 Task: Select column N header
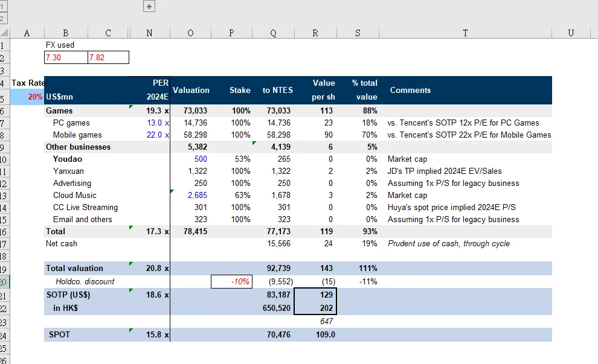click(150, 33)
